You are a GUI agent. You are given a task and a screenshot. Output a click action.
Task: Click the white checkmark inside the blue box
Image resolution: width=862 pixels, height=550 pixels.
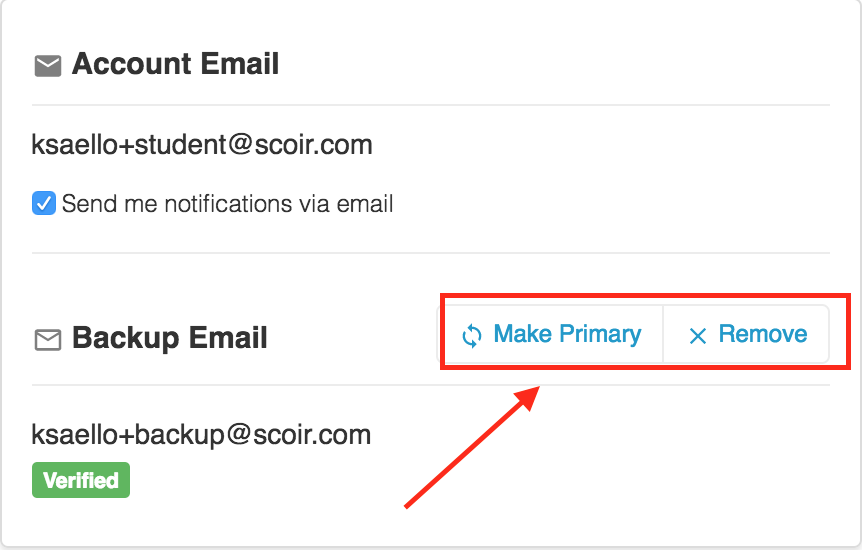coord(43,203)
